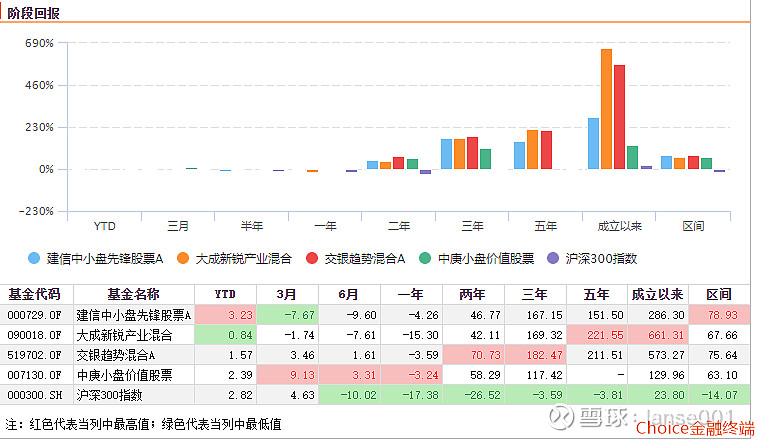Click the highlighted value 182.47 in 三年 column
758x440 pixels.
coord(544,355)
